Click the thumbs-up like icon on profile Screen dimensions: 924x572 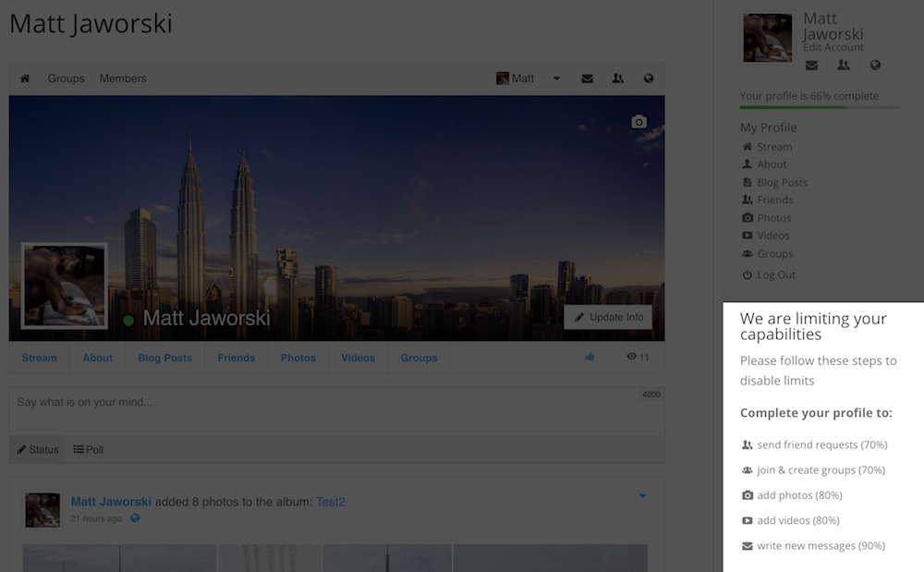coord(590,357)
